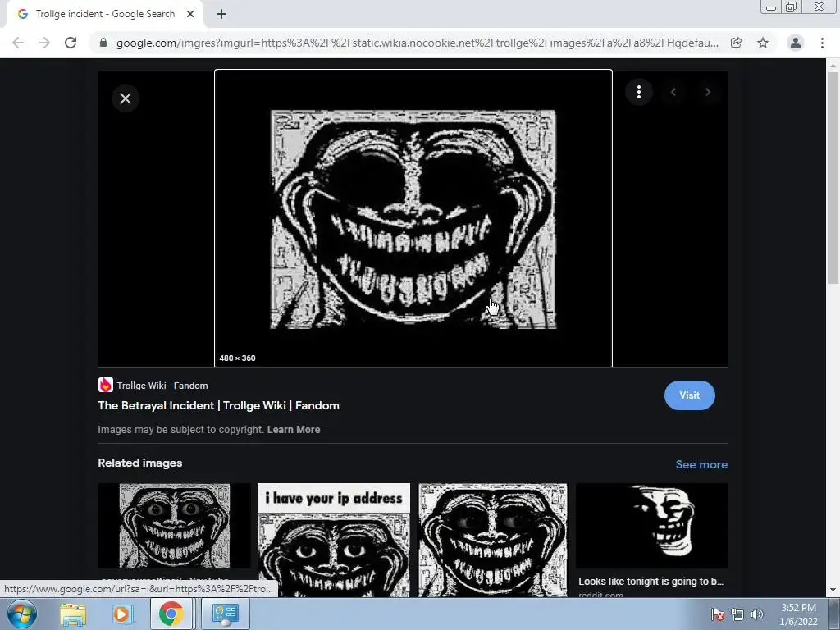
Task: Click the lock site info icon
Action: pyautogui.click(x=103, y=43)
